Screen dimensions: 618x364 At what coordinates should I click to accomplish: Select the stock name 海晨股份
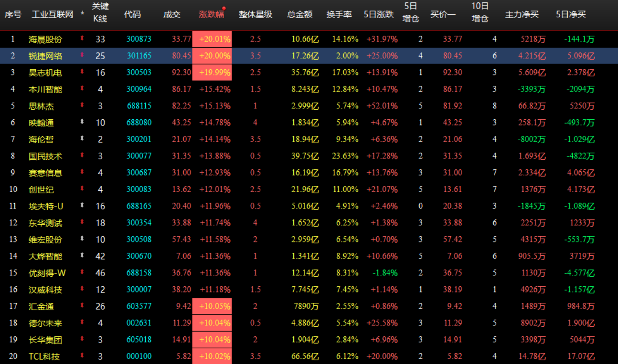pos(45,39)
